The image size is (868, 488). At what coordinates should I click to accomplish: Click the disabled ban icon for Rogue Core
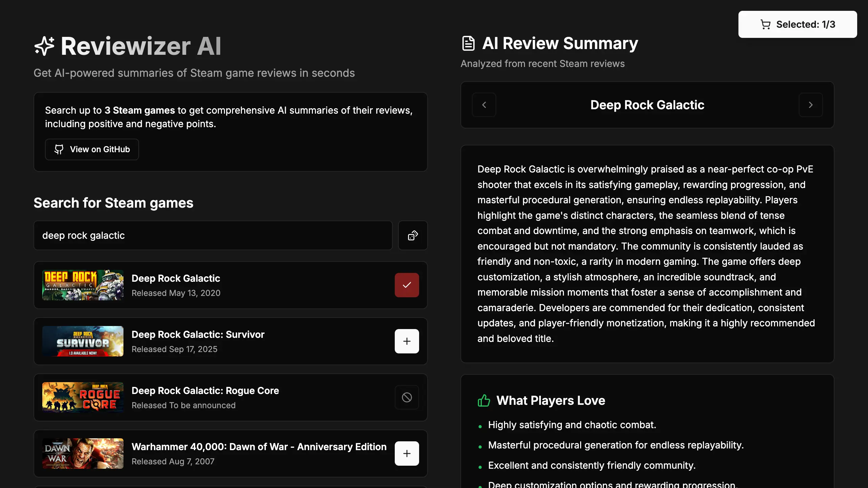[407, 397]
